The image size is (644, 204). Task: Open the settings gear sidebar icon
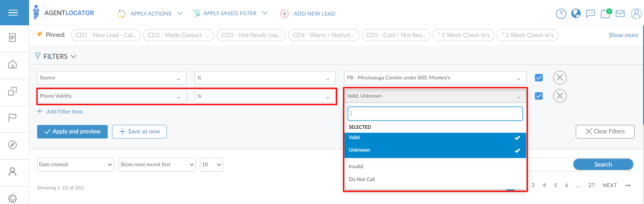coord(12,199)
